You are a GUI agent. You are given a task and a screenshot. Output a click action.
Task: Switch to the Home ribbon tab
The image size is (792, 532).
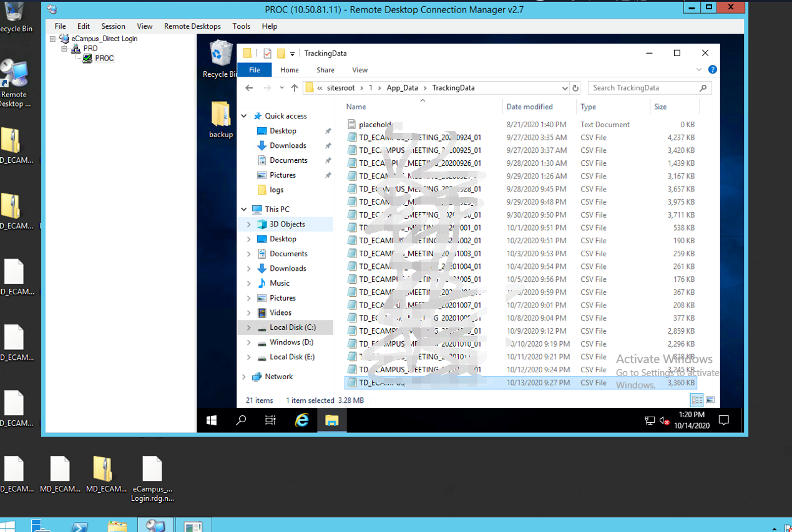pos(290,70)
